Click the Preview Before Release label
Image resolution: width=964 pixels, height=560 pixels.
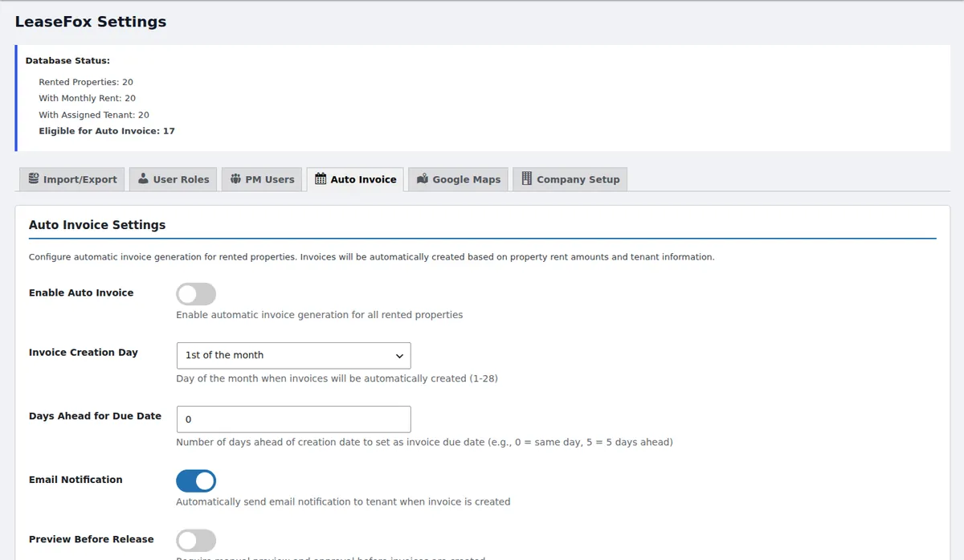tap(92, 539)
